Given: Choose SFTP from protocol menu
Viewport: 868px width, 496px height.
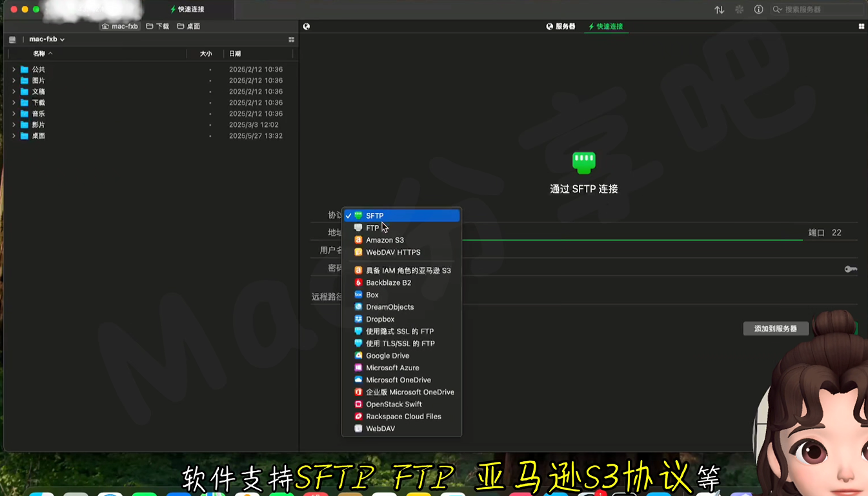Looking at the screenshot, I should (x=401, y=215).
